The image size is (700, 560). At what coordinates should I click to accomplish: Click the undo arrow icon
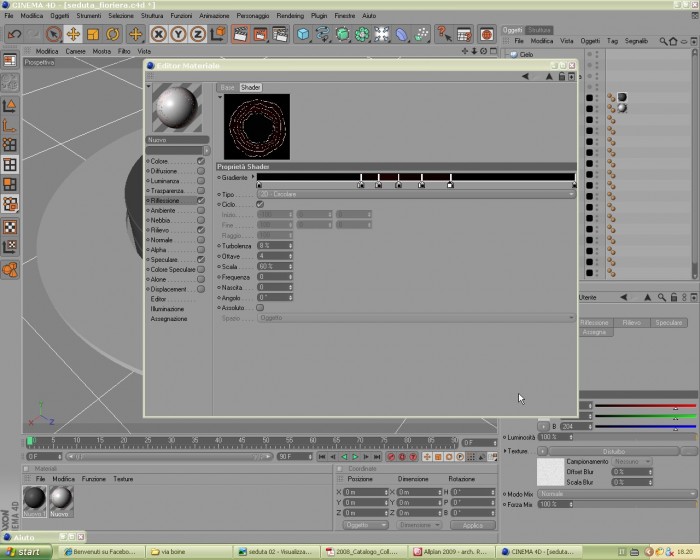14,34
